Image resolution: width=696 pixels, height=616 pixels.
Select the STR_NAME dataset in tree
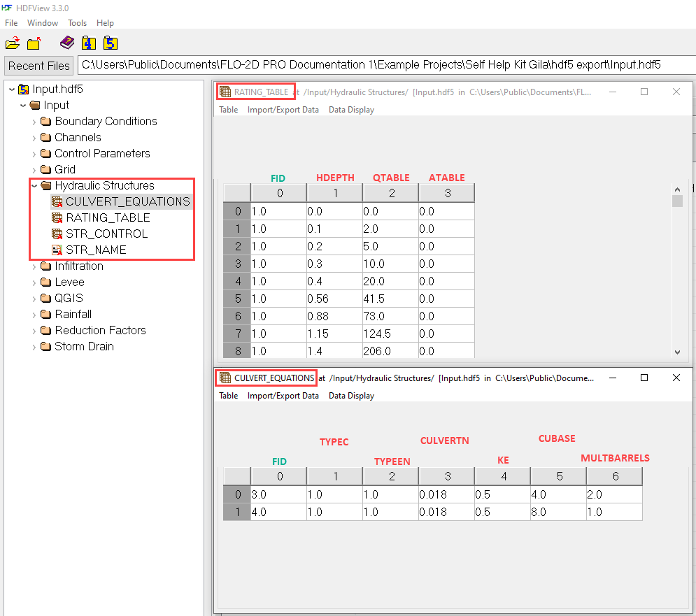click(x=97, y=250)
